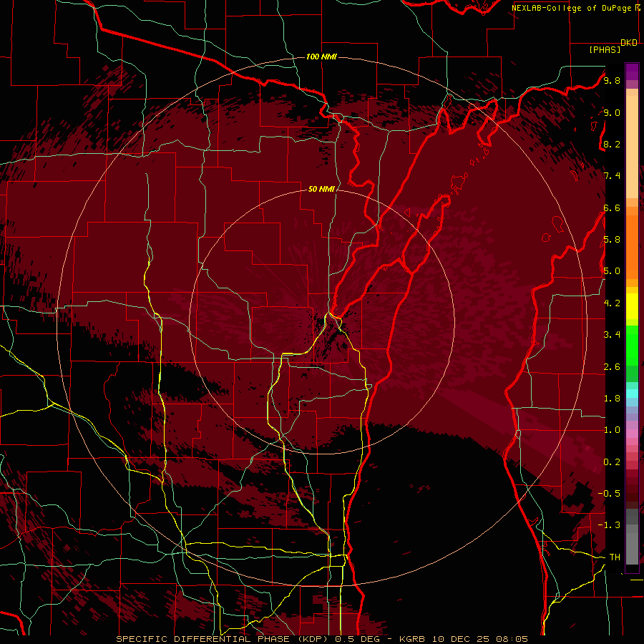The image size is (644, 644).
Task: Pick the purple band at scale top
Action: 632,72
